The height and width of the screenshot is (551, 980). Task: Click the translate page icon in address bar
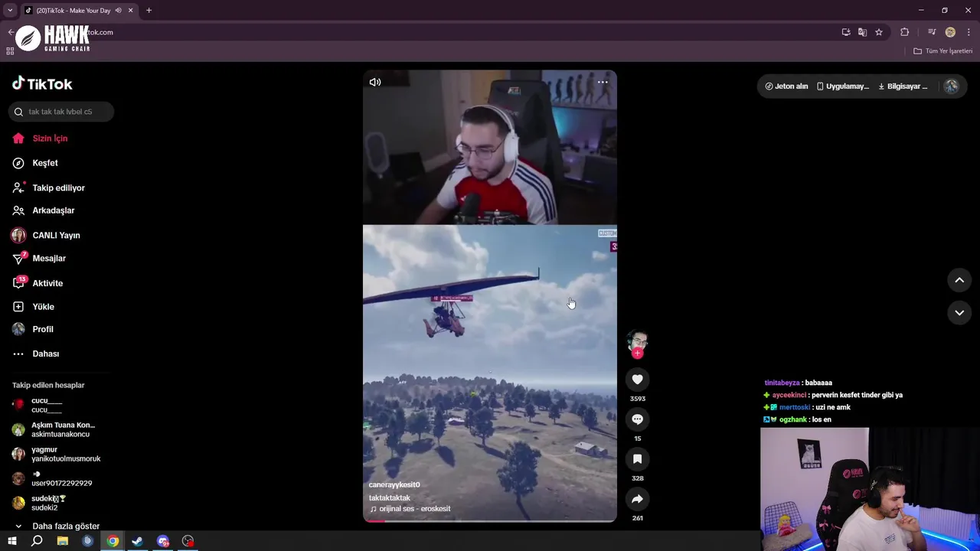(862, 32)
